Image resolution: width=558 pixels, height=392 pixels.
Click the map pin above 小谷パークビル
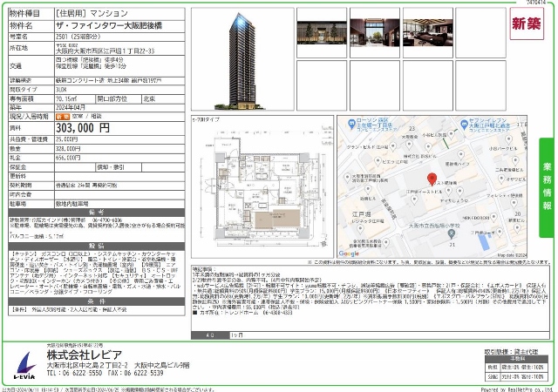click(x=508, y=139)
